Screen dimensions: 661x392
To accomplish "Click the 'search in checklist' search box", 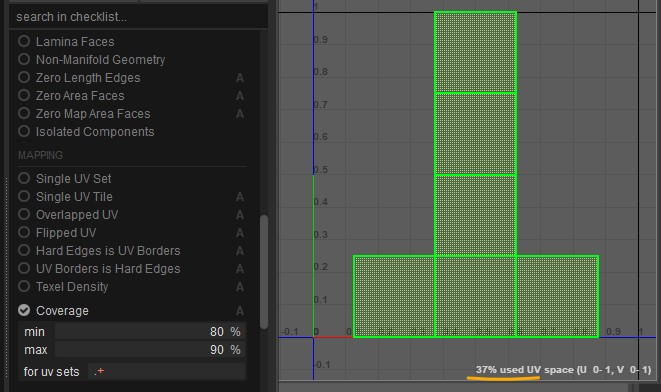I will tap(138, 17).
